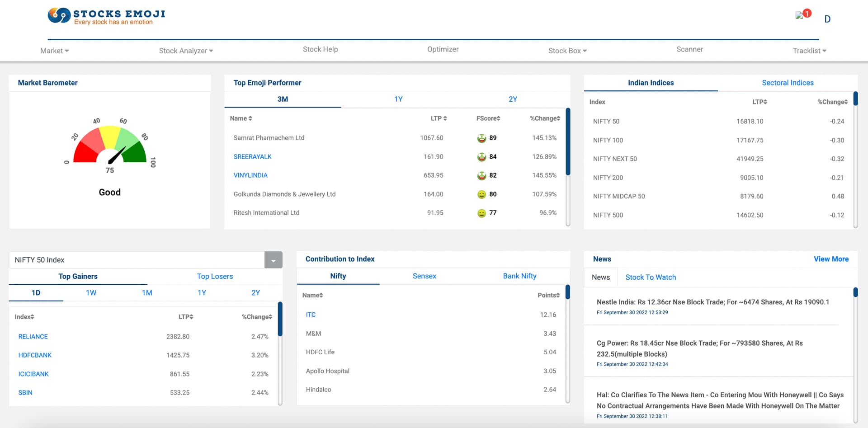Sort Indian Indices by %Change
This screenshot has width=868, height=428.
pyautogui.click(x=833, y=102)
